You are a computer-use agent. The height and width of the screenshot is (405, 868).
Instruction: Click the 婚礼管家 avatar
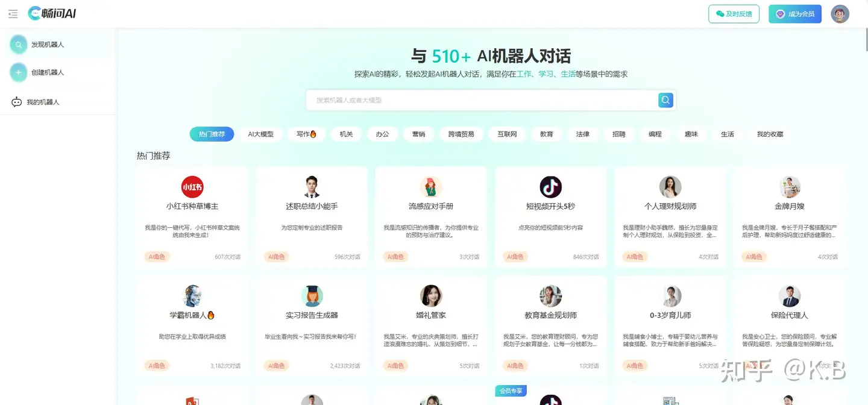(x=431, y=296)
